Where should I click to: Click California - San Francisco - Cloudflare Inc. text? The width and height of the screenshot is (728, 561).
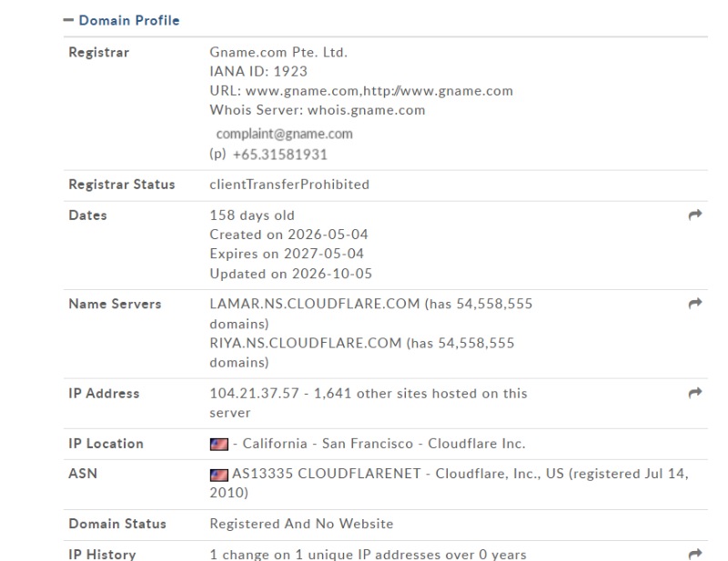click(x=384, y=444)
